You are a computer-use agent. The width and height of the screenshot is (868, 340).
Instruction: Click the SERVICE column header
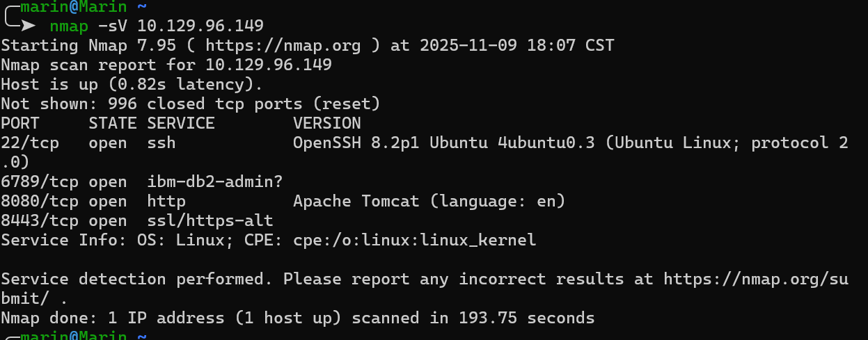pyautogui.click(x=181, y=124)
